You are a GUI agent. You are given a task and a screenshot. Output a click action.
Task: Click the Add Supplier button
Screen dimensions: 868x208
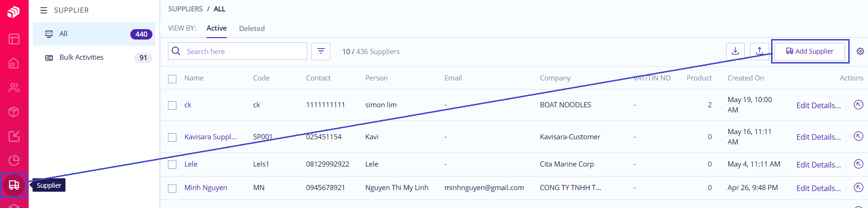[x=810, y=51]
